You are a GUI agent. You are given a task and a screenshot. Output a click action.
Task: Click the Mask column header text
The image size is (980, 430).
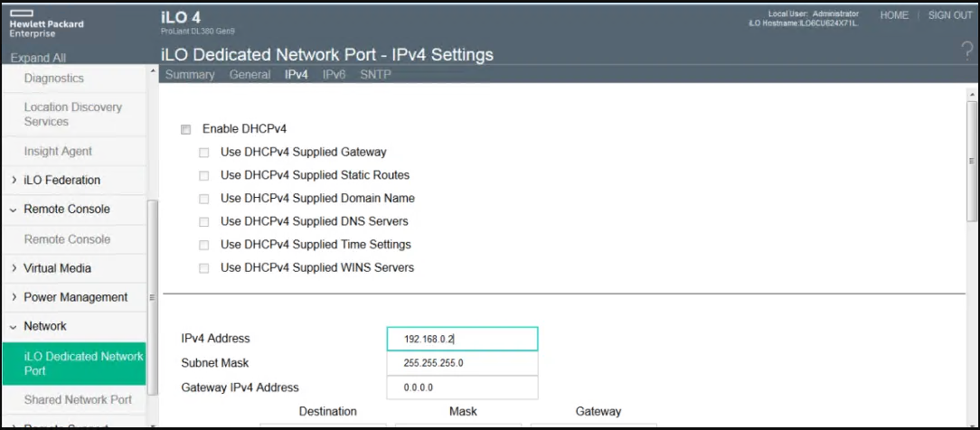click(463, 412)
